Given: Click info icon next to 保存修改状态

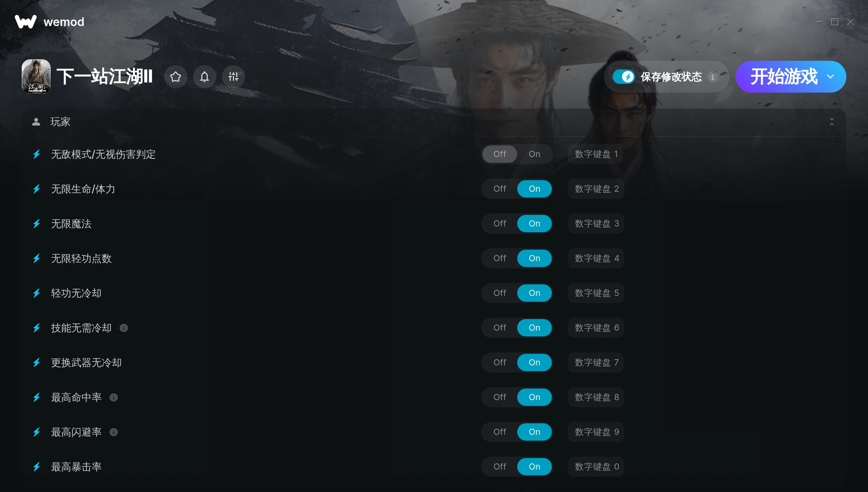Looking at the screenshot, I should 712,77.
